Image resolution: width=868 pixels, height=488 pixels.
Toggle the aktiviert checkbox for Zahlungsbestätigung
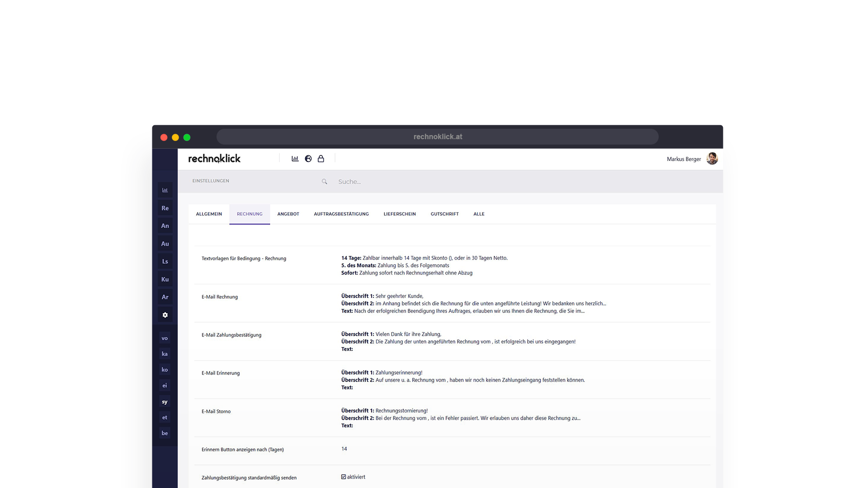coord(344,477)
